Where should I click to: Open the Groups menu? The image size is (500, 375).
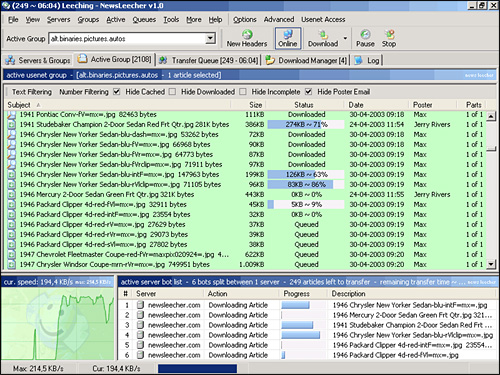[88, 20]
